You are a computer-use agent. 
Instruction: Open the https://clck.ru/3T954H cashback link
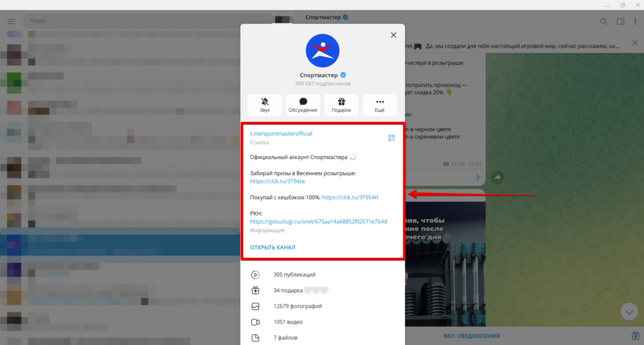tap(350, 197)
